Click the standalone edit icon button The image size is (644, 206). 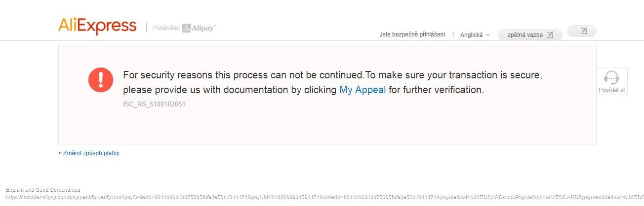(x=583, y=31)
